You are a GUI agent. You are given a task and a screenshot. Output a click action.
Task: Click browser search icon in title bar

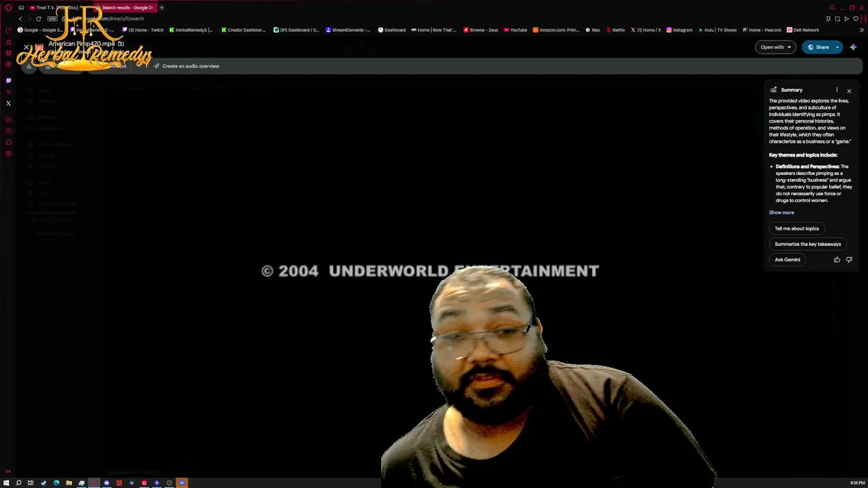pos(832,7)
